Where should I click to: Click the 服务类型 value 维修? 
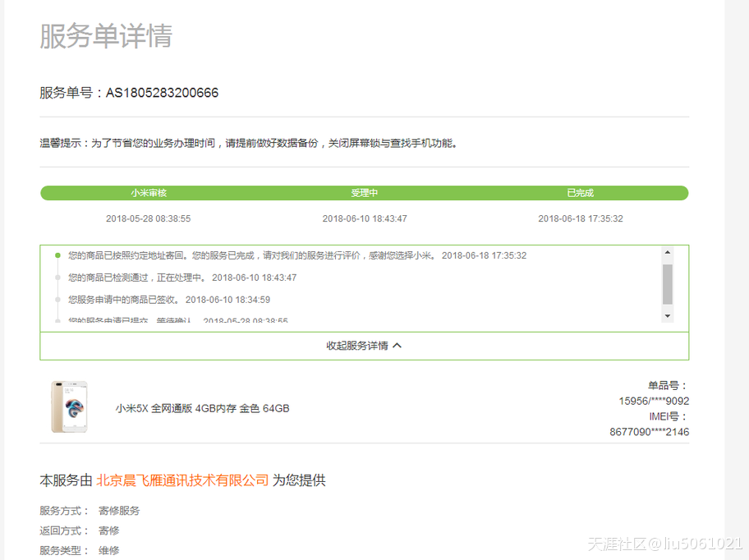[x=109, y=550]
